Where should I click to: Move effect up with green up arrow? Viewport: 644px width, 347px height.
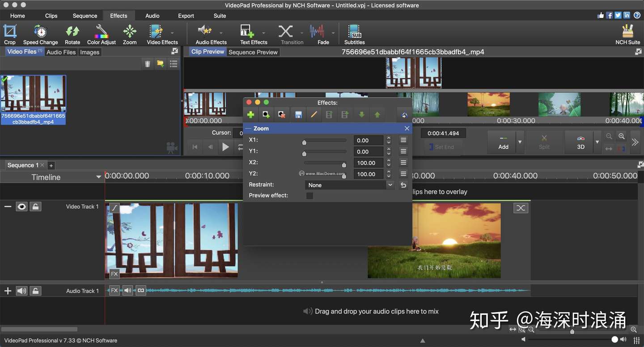click(x=377, y=115)
